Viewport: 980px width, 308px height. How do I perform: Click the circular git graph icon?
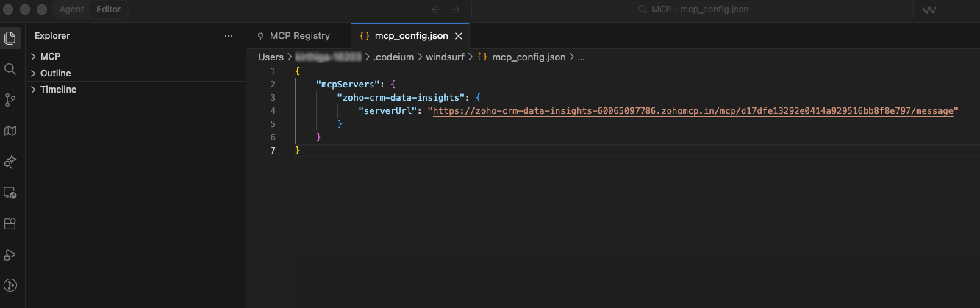10,285
